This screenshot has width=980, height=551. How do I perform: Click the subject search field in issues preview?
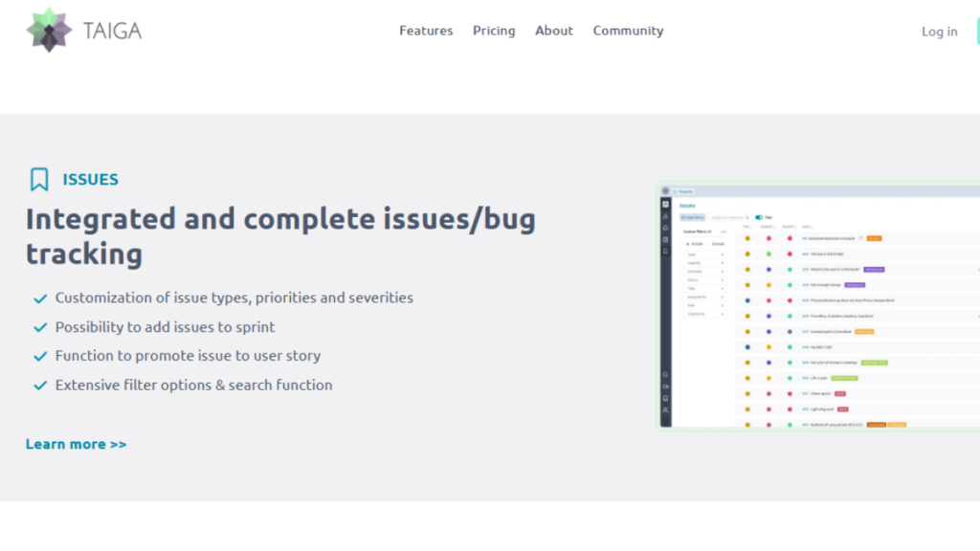tap(729, 217)
